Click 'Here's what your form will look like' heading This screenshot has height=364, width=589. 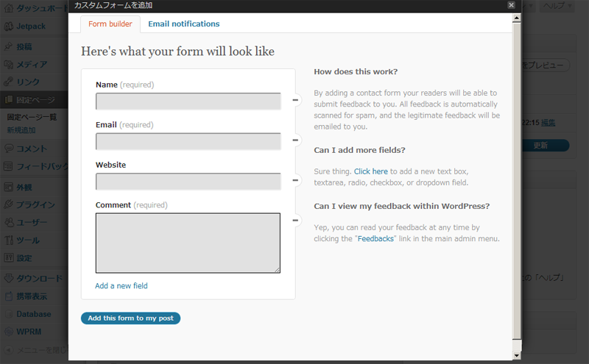[177, 51]
